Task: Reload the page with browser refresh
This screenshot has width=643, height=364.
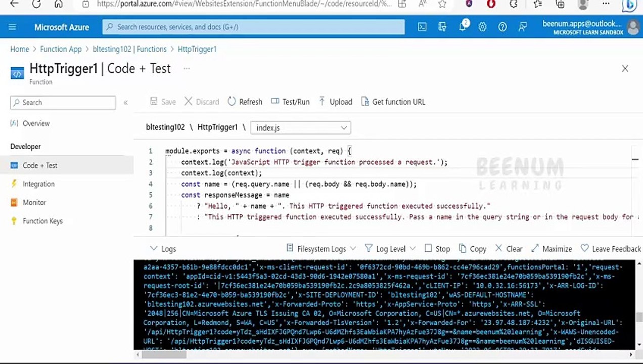Action: pyautogui.click(x=36, y=4)
